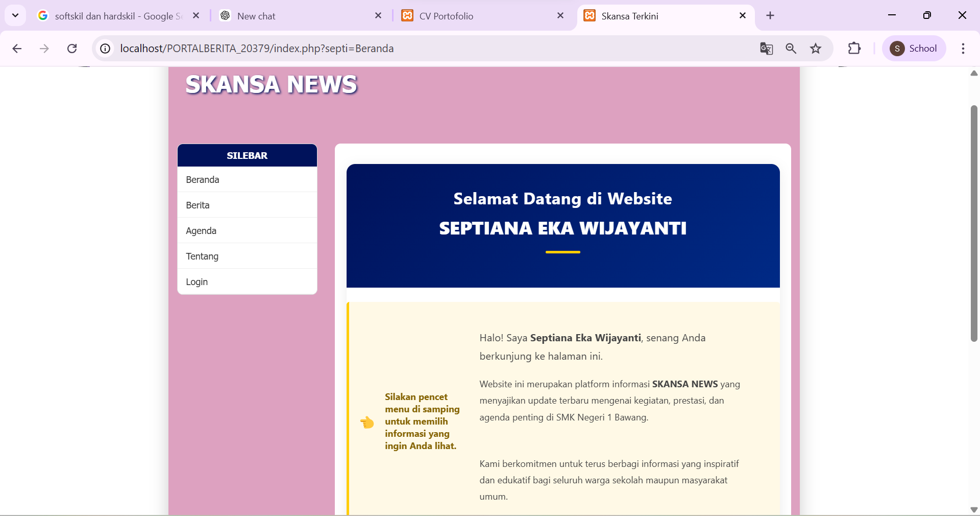Open Tentang in the sidebar menu

click(x=247, y=256)
